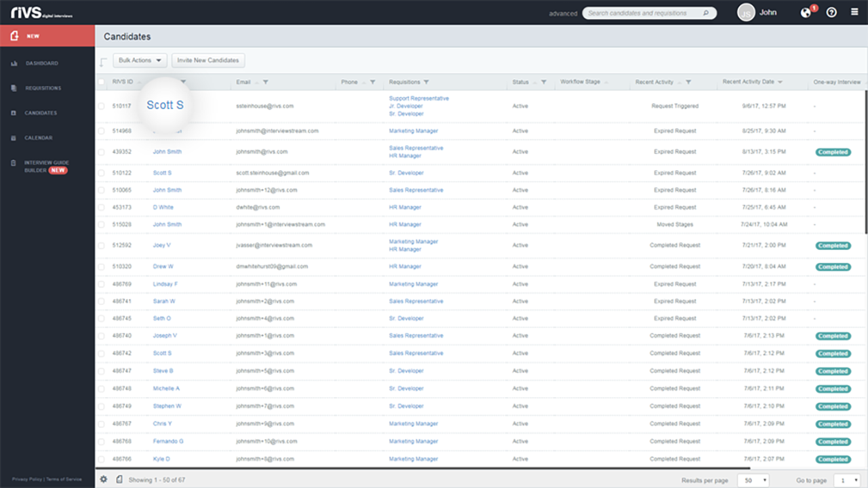Open candidate Lindsay F

(165, 284)
